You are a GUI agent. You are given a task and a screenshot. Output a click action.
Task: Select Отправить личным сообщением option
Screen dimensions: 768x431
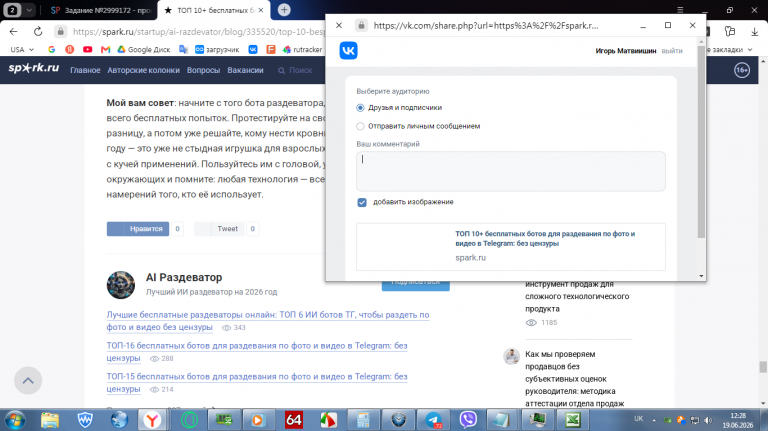tap(360, 126)
